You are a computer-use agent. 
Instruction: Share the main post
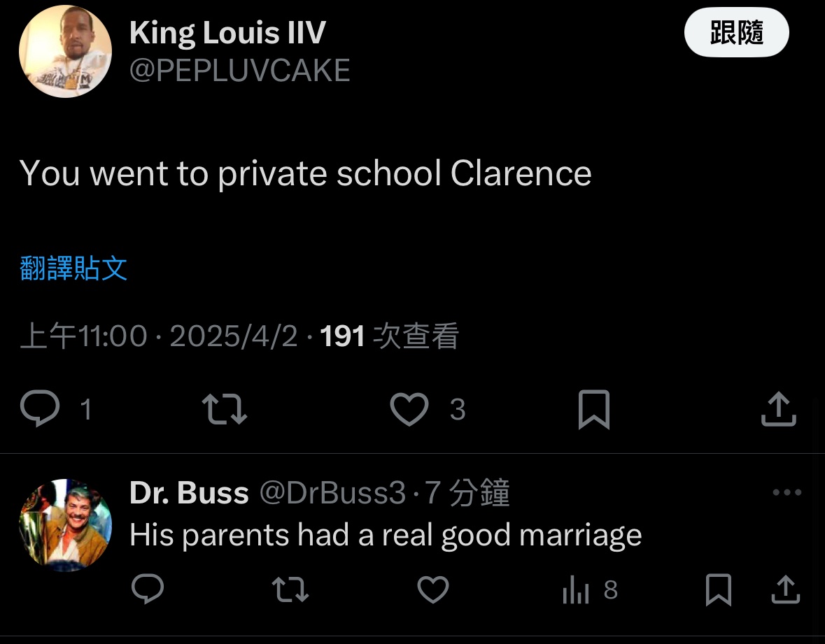pyautogui.click(x=778, y=409)
